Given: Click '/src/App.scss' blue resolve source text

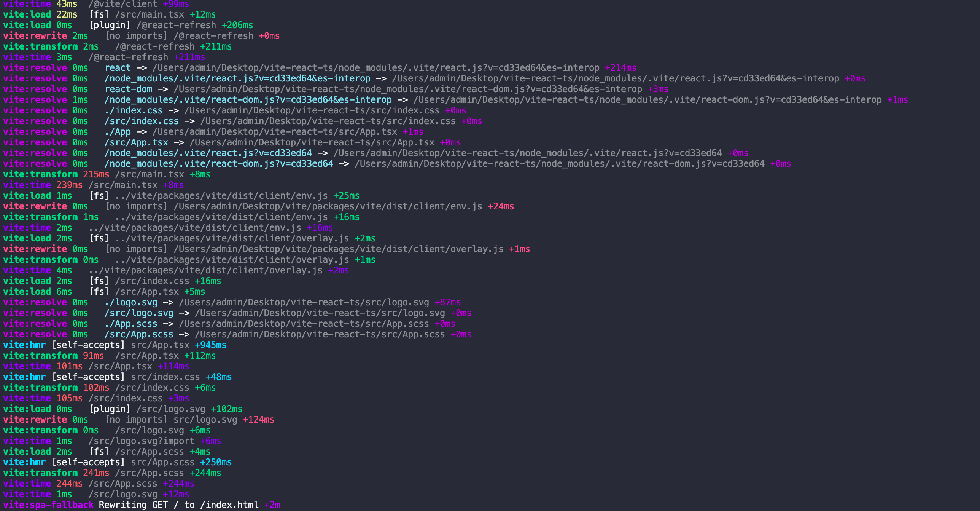Looking at the screenshot, I should coord(139,334).
